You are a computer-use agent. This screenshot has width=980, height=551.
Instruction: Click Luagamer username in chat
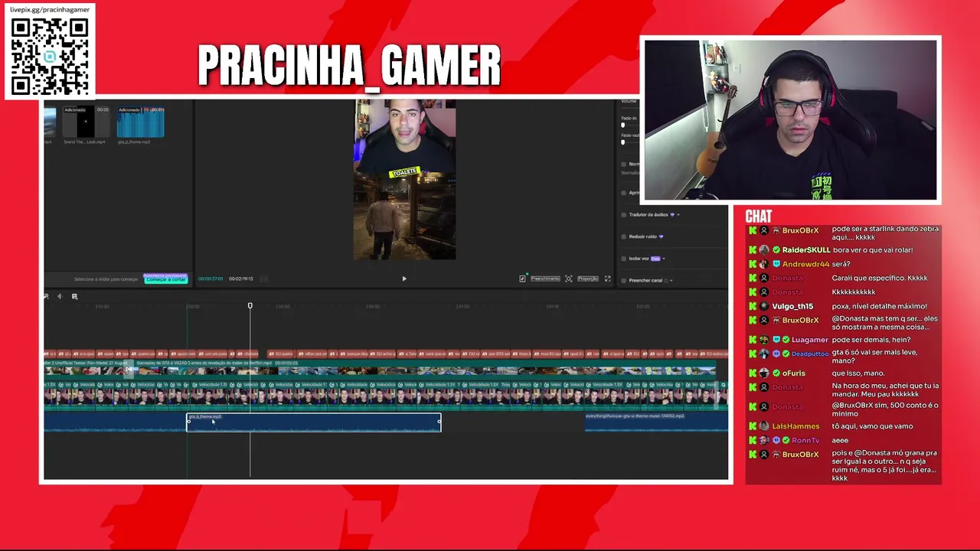click(x=810, y=340)
